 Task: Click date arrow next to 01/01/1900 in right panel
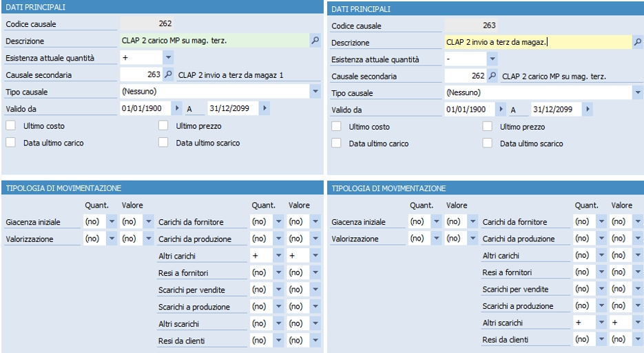pos(500,110)
